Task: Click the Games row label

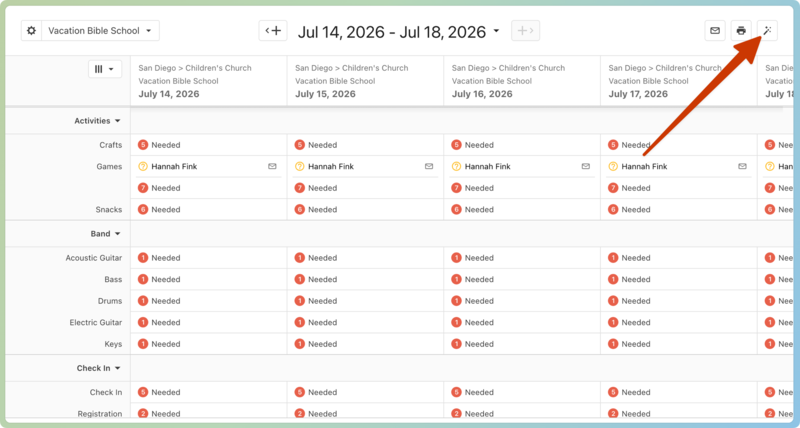Action: [x=109, y=166]
